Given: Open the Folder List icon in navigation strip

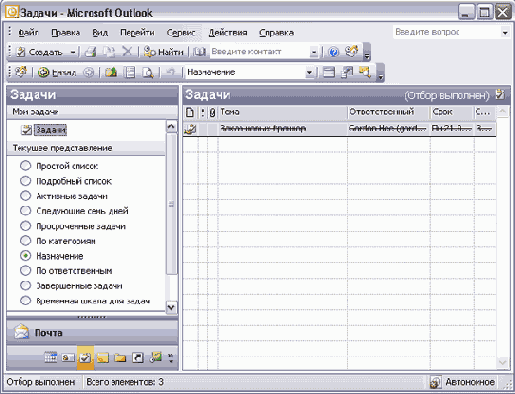Looking at the screenshot, I should (120, 358).
